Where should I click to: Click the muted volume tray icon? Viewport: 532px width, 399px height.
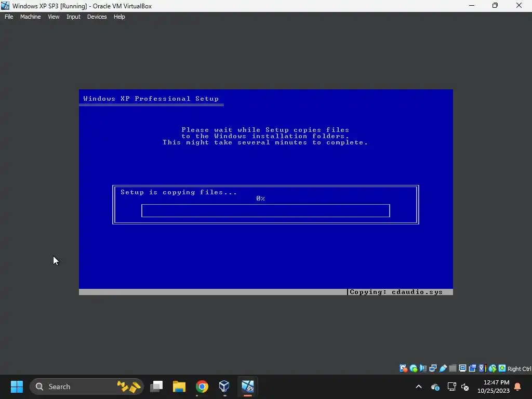point(465,387)
